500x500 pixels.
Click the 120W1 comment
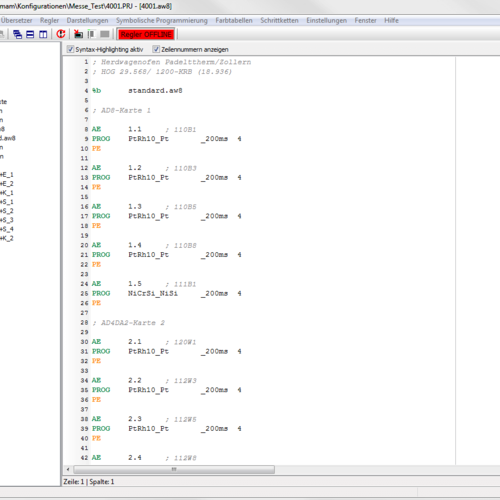click(x=181, y=342)
